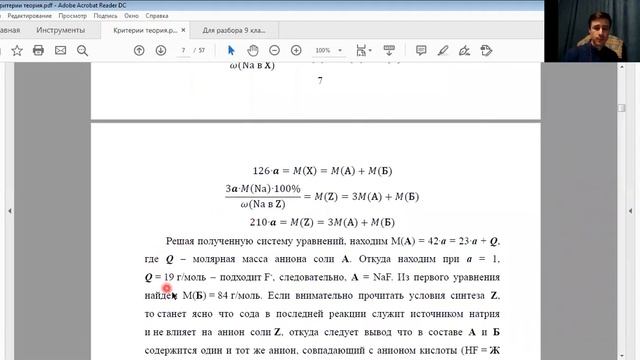
Task: Open the find text magnifier icon
Action: click(x=82, y=51)
